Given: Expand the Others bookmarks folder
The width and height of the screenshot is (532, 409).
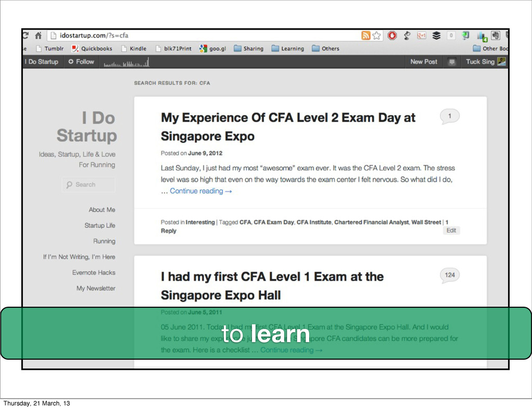Looking at the screenshot, I should 326,48.
